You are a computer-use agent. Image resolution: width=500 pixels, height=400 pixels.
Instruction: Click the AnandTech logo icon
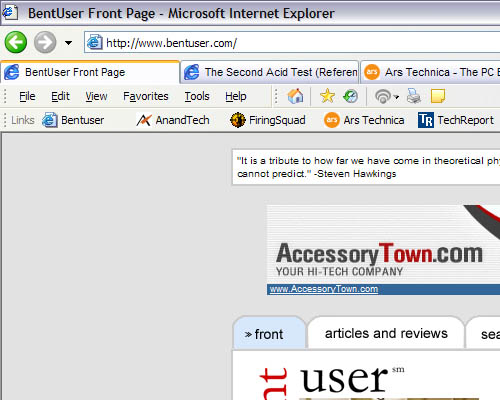click(x=144, y=120)
